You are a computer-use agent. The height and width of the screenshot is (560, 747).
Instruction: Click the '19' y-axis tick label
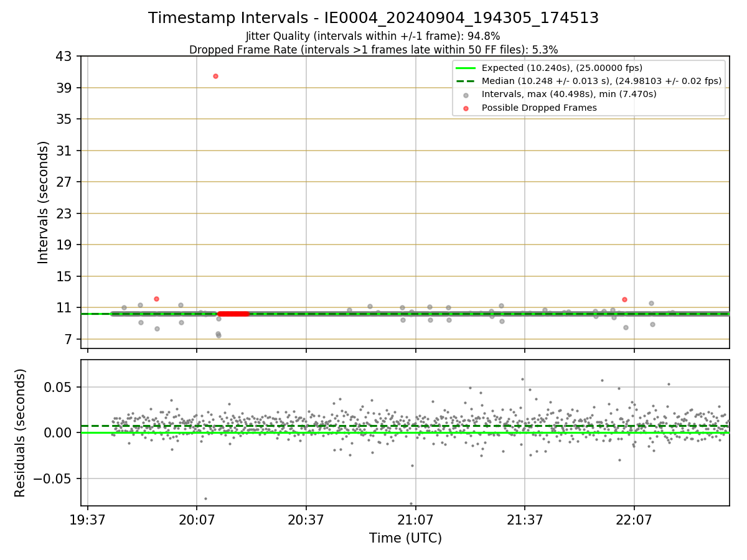click(x=64, y=245)
